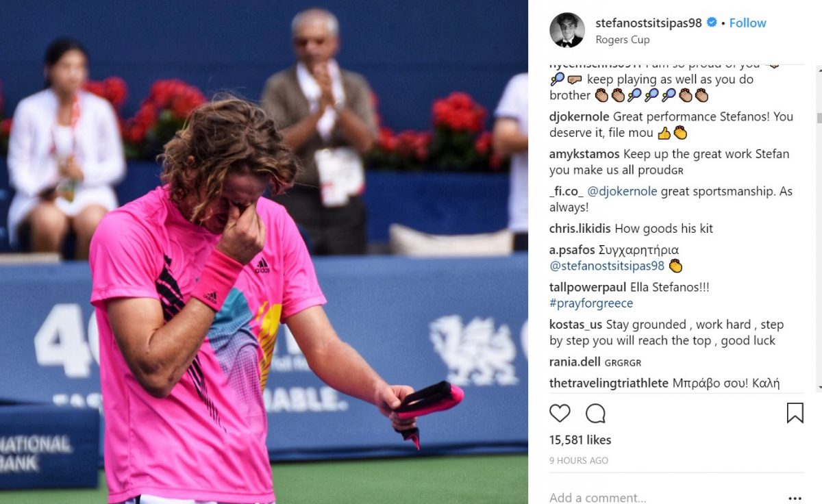This screenshot has height=504, width=822.
Task: Open the Rogers Cup location link
Action: click(623, 40)
